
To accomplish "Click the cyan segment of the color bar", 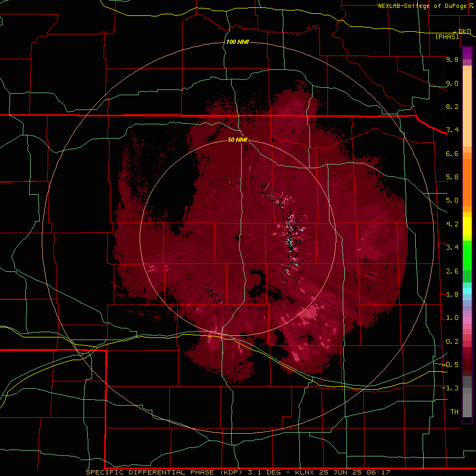I will point(467,291).
